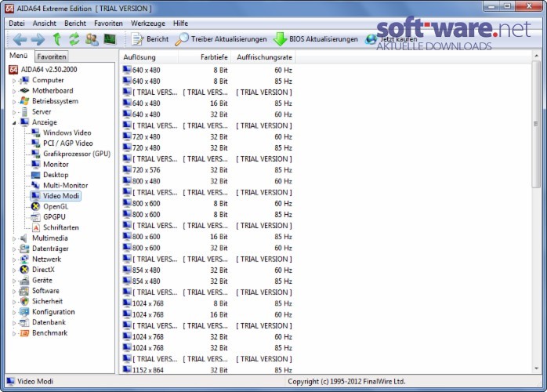Click the Software category icon
This screenshot has height=392, width=547.
pos(24,291)
